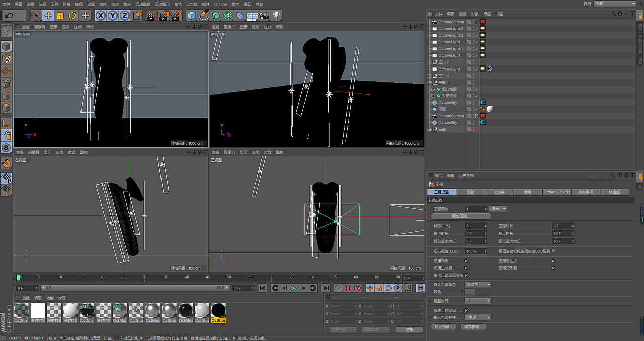Image resolution: width=644 pixels, height=341 pixels.
Task: Switch to the 动力学 tab
Action: [499, 192]
